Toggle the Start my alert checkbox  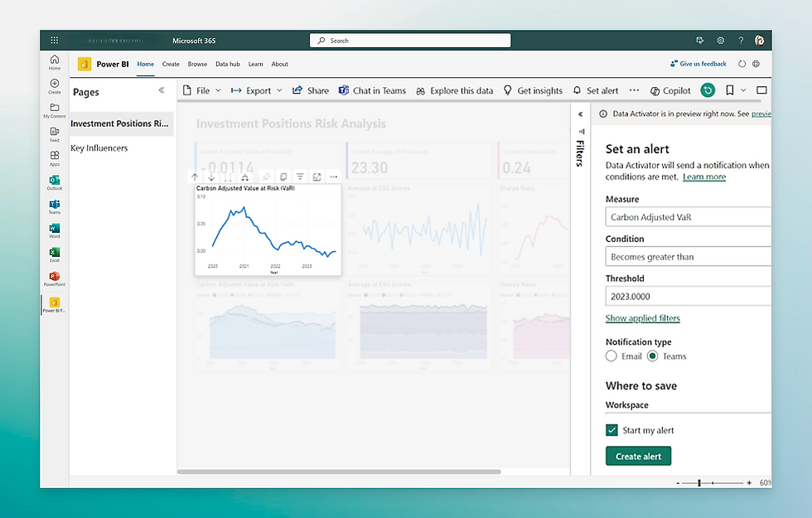611,430
